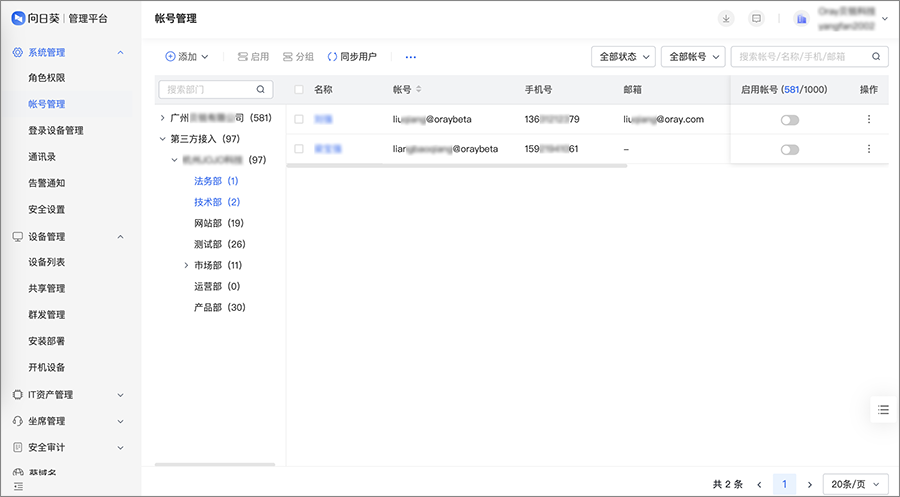Open 登录设备管理 menu item

[56, 130]
